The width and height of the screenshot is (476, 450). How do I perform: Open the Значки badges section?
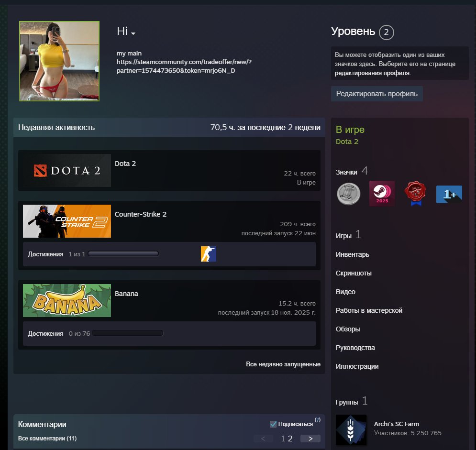click(x=352, y=172)
